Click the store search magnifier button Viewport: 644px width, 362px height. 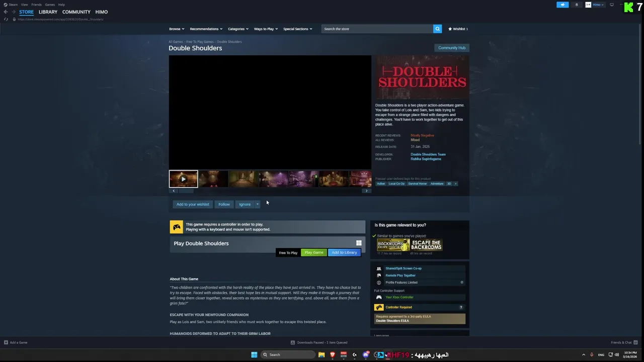tap(437, 29)
